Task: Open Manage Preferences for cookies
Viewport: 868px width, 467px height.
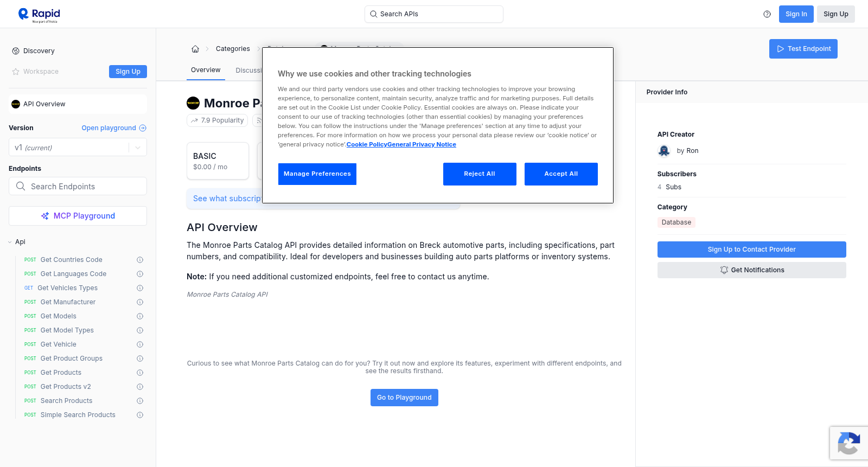Action: 317,174
